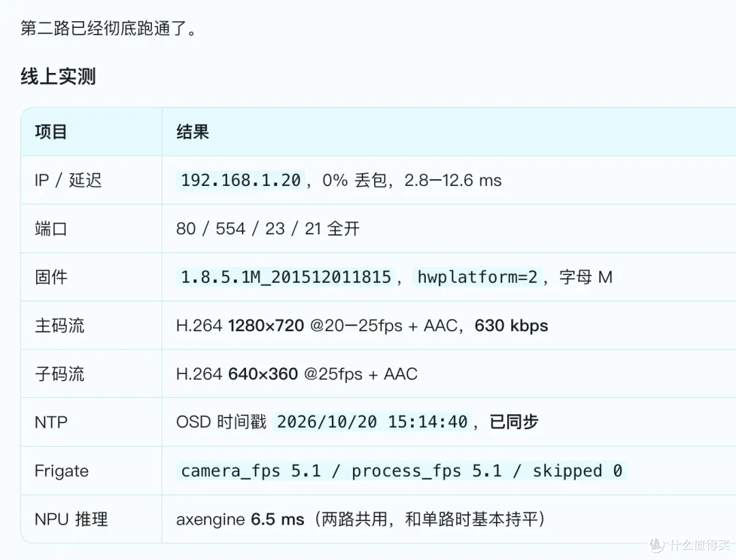Click the code 'hwplatform=2'

coord(477,277)
